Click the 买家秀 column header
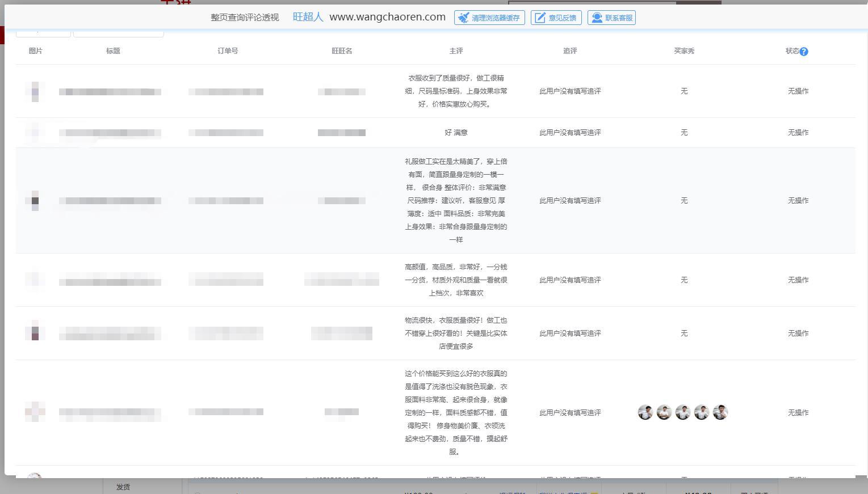Image resolution: width=868 pixels, height=494 pixels. [684, 51]
